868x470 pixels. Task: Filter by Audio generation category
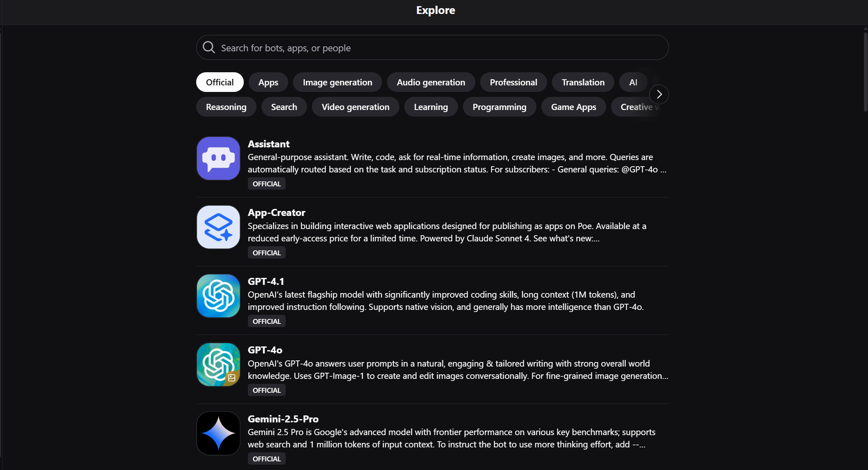[x=431, y=82]
